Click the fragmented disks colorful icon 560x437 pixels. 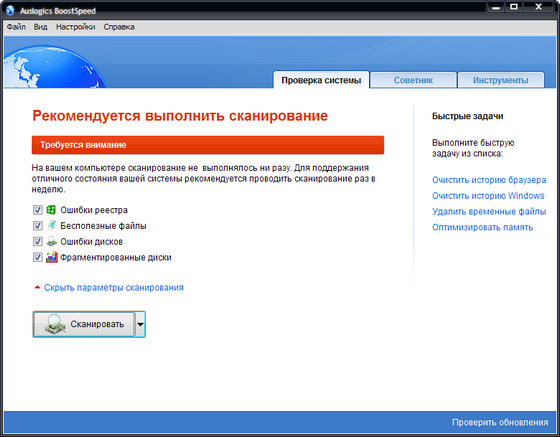52,257
